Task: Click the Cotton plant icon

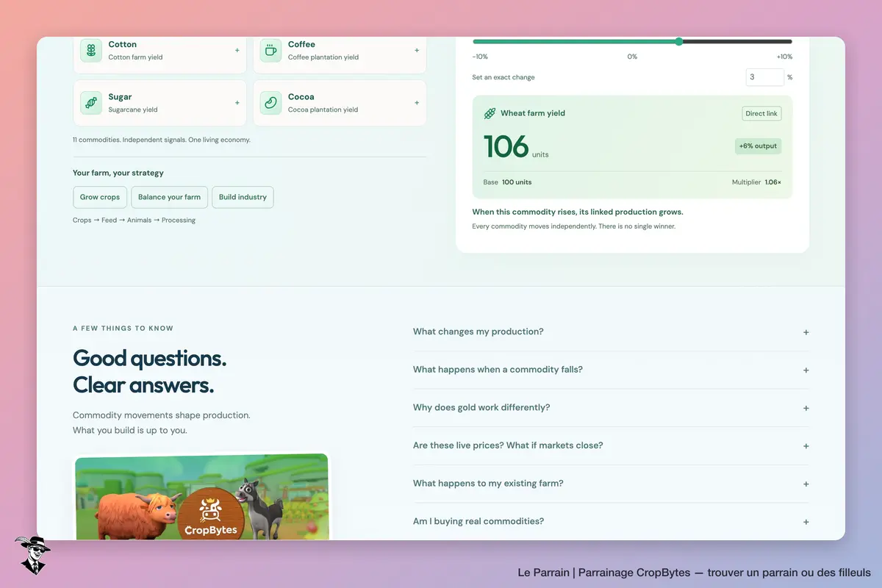Action: pyautogui.click(x=91, y=51)
